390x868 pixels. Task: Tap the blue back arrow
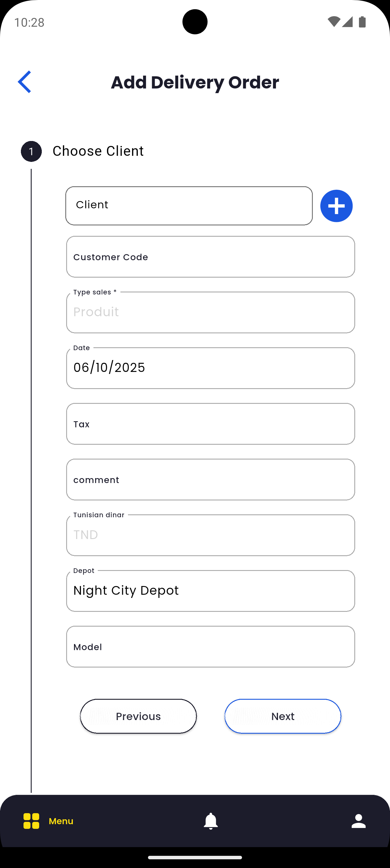point(24,82)
